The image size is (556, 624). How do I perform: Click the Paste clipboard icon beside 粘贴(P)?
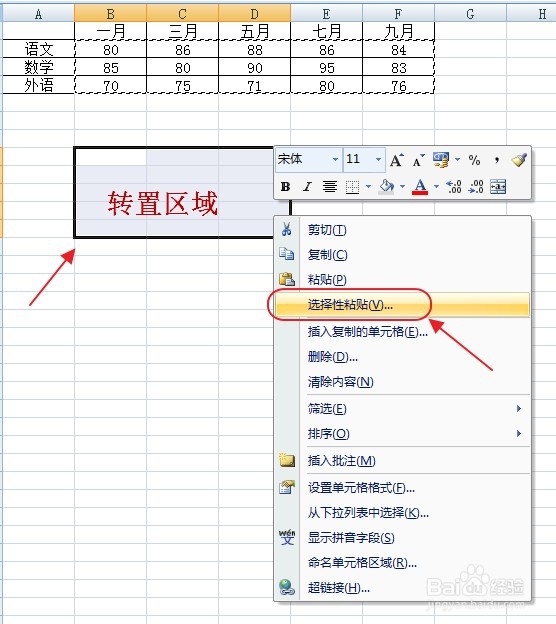click(287, 279)
